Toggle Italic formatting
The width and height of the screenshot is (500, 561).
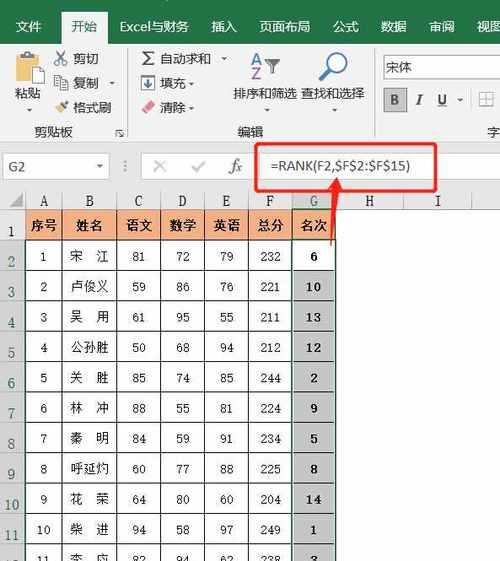pyautogui.click(x=419, y=100)
